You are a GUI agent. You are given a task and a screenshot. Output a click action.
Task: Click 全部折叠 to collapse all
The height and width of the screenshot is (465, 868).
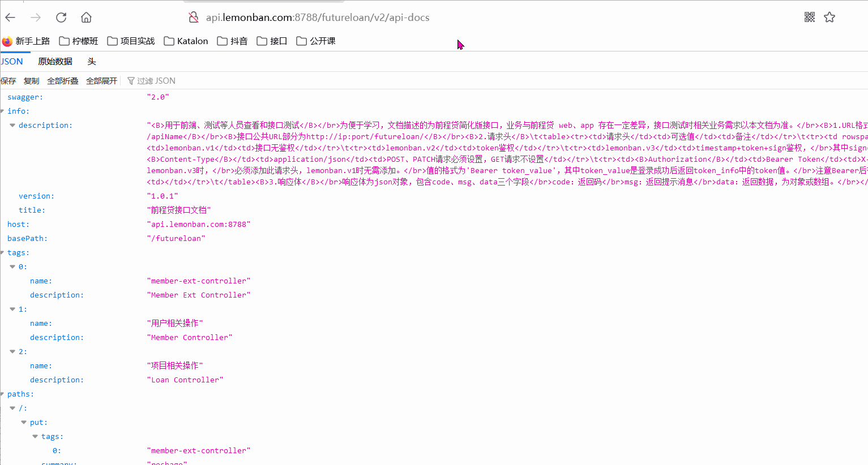pyautogui.click(x=63, y=81)
